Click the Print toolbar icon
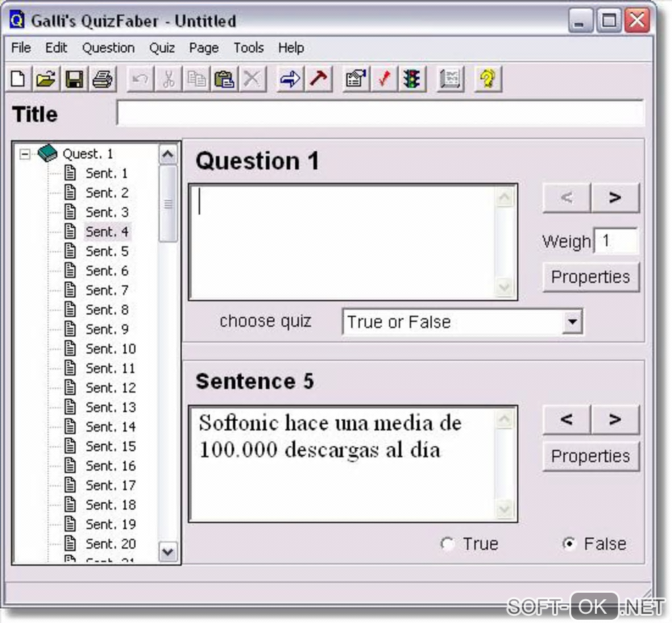This screenshot has height=623, width=672. point(102,80)
